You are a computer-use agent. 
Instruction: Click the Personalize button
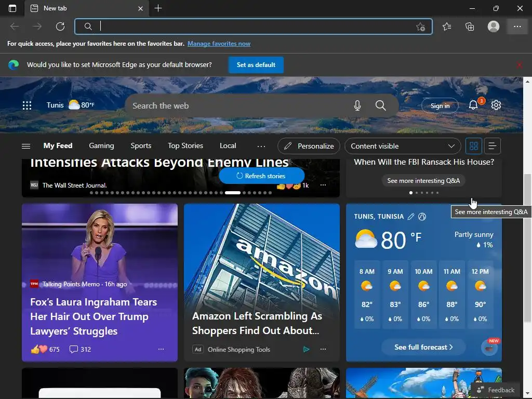point(309,146)
